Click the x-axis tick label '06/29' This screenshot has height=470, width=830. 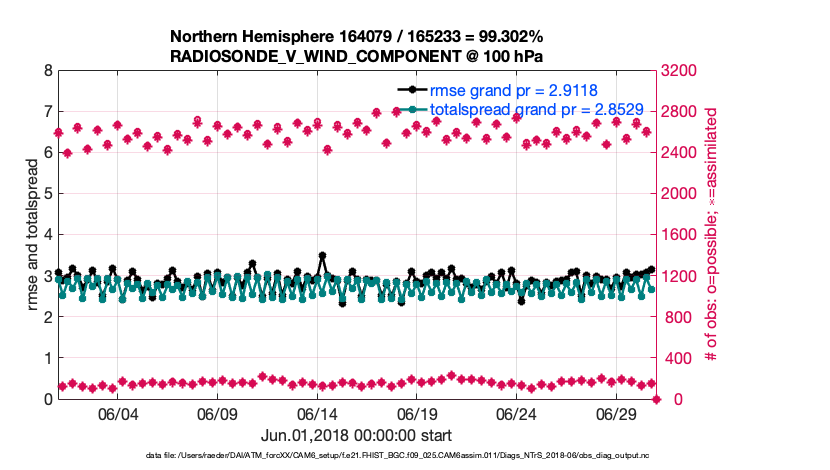[x=616, y=414]
